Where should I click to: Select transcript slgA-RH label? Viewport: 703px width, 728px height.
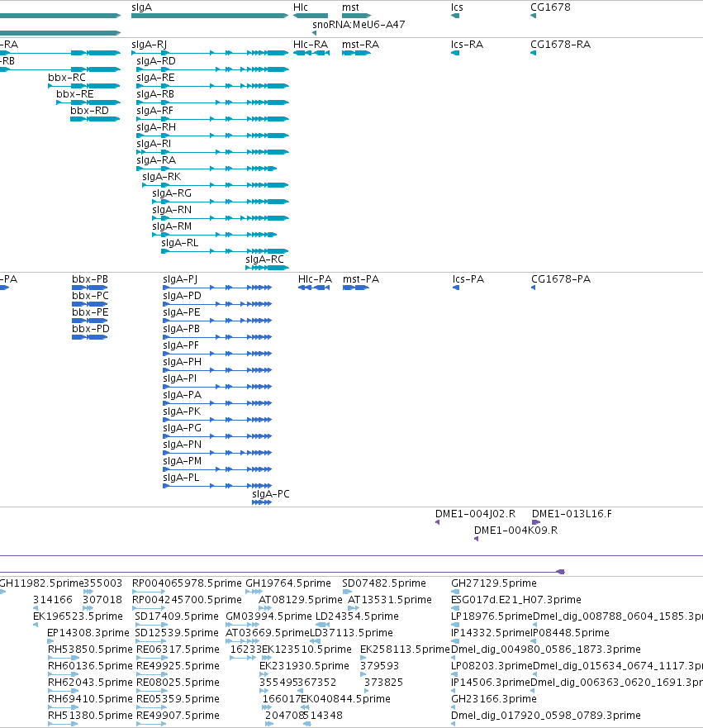[156, 127]
